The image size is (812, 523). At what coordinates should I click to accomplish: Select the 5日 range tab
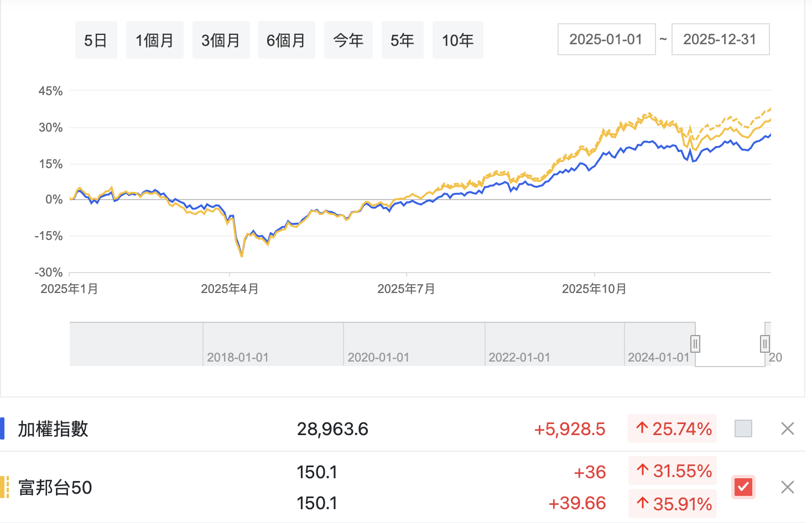pyautogui.click(x=96, y=40)
